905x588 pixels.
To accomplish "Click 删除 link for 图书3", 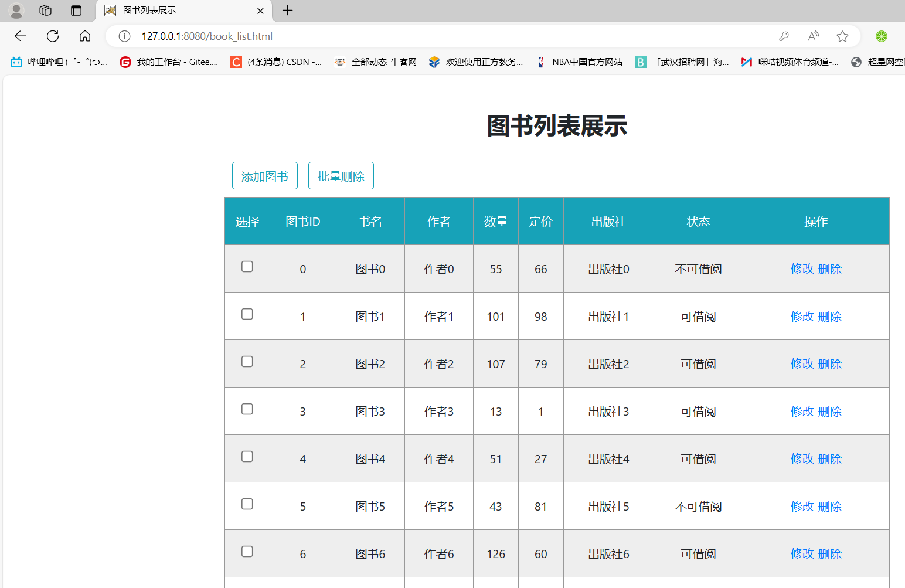I will [830, 412].
